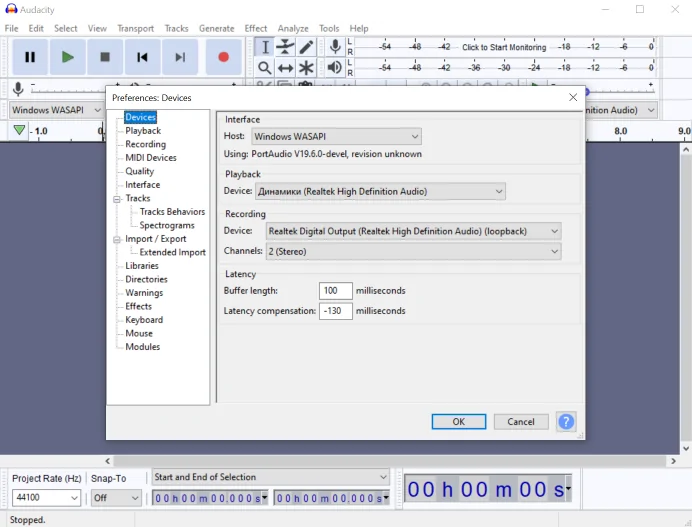Select Spectrograms preferences item
Viewport: 692px width, 527px height.
[167, 225]
